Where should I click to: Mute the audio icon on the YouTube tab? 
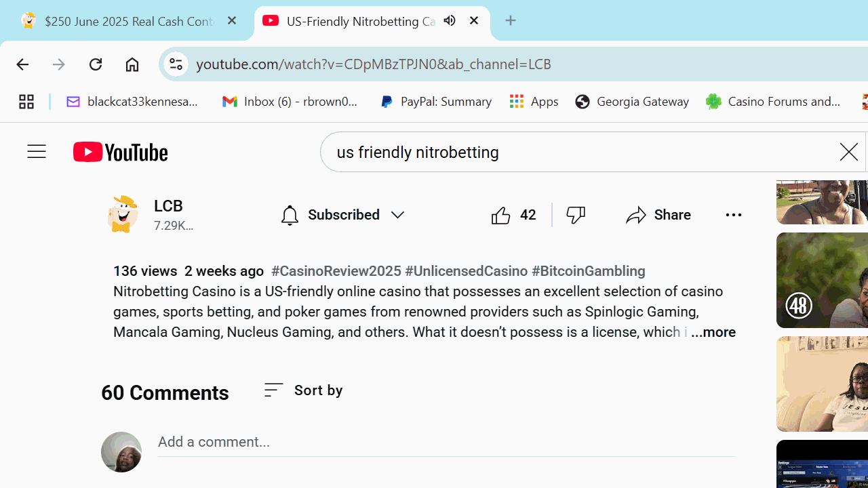(x=450, y=21)
